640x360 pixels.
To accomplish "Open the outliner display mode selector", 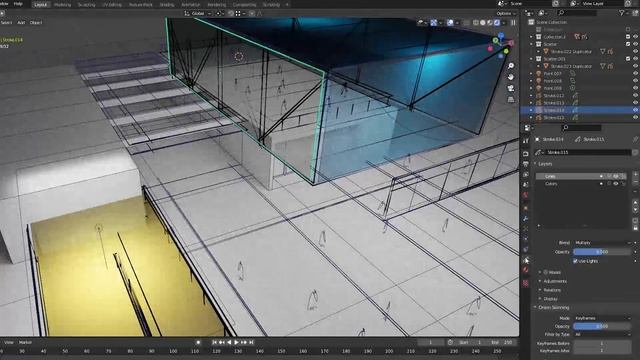I will tap(543, 13).
